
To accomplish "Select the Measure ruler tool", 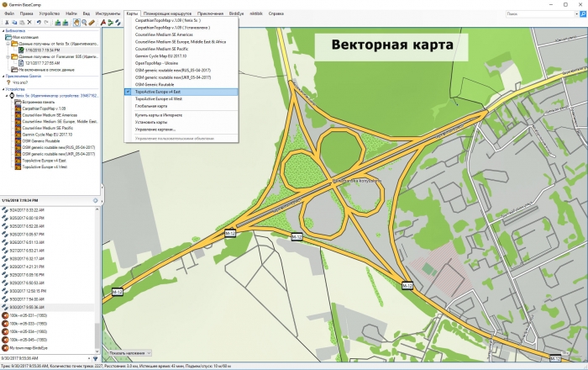I will click(92, 23).
